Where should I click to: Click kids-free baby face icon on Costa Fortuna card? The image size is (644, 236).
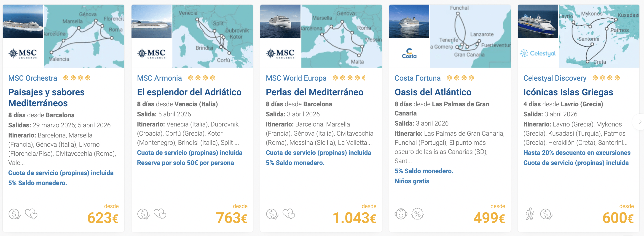click(401, 214)
